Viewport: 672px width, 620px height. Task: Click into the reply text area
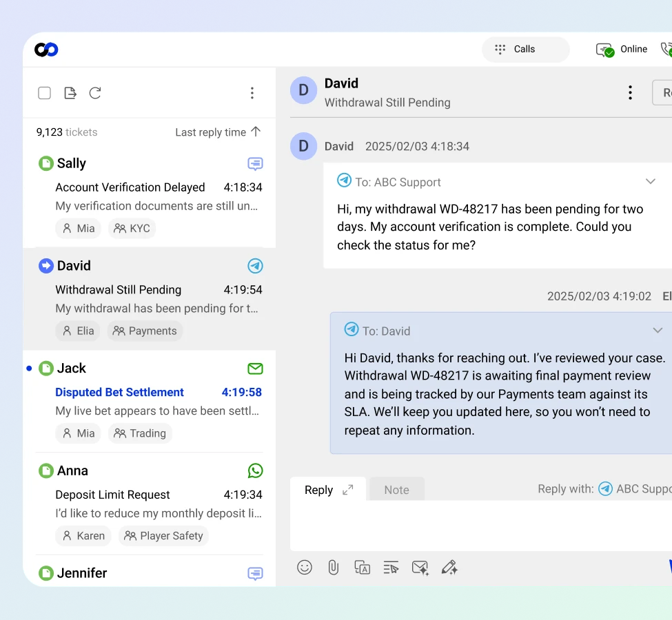(x=481, y=526)
